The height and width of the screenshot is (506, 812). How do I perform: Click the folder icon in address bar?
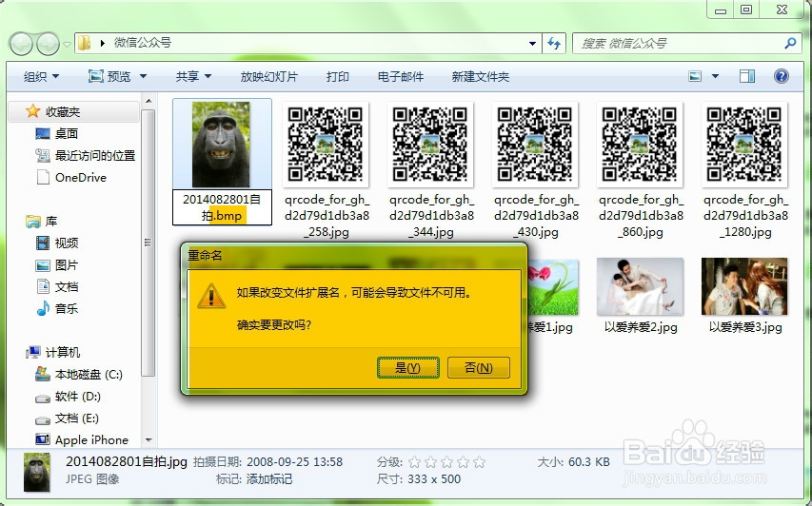pyautogui.click(x=85, y=43)
